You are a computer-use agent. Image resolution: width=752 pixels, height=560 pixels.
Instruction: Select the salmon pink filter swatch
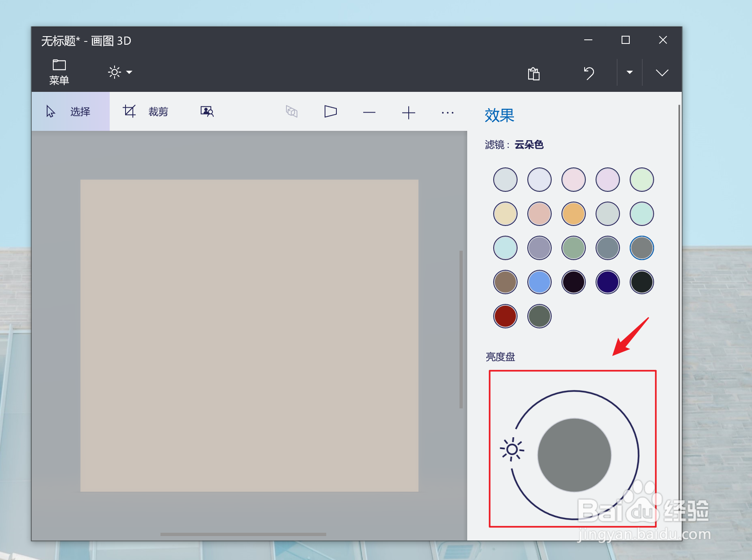pyautogui.click(x=540, y=214)
